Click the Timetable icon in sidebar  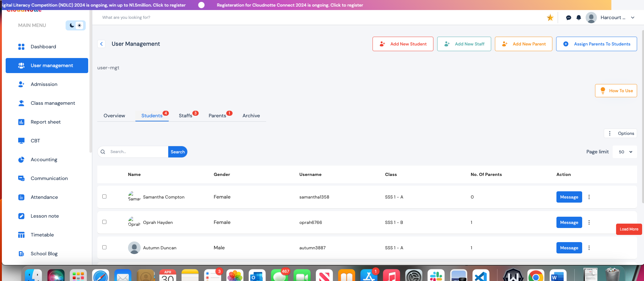pyautogui.click(x=21, y=235)
